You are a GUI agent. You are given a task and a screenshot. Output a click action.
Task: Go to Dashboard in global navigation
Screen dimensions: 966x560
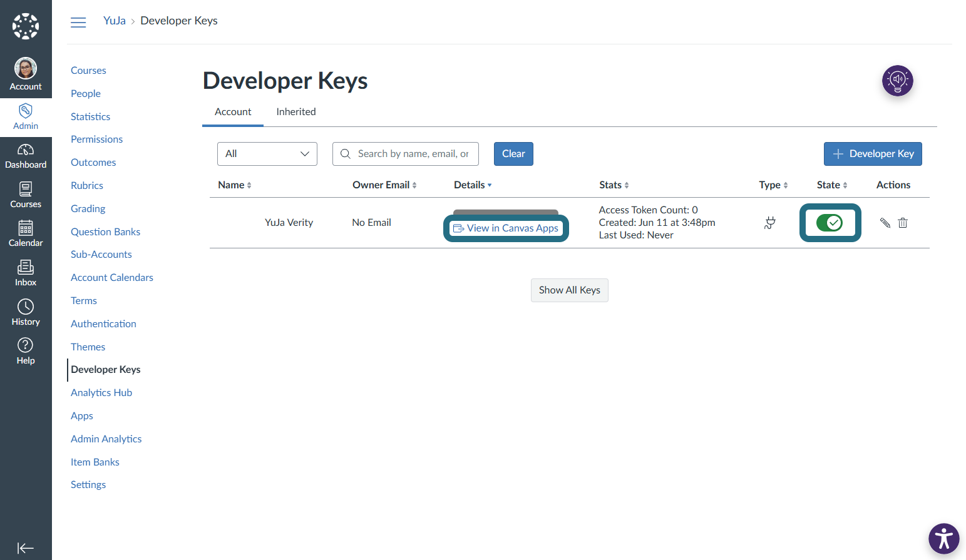click(26, 156)
